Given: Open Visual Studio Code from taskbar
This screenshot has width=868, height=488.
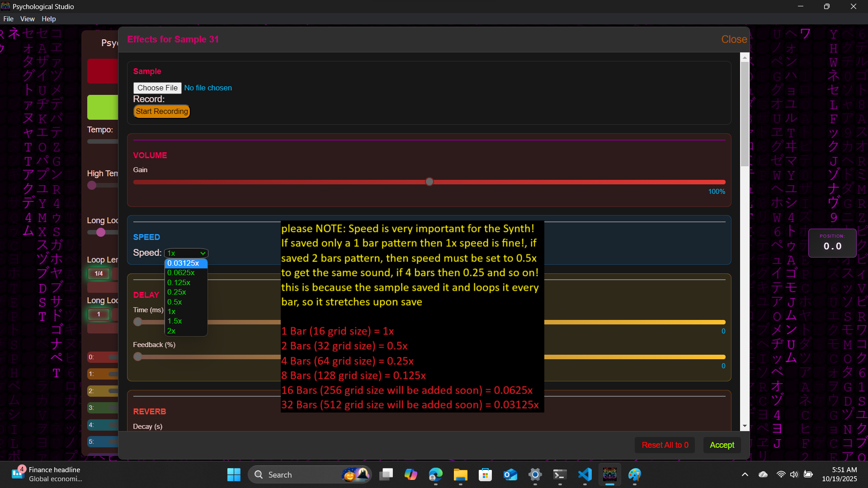Looking at the screenshot, I should pos(585,474).
